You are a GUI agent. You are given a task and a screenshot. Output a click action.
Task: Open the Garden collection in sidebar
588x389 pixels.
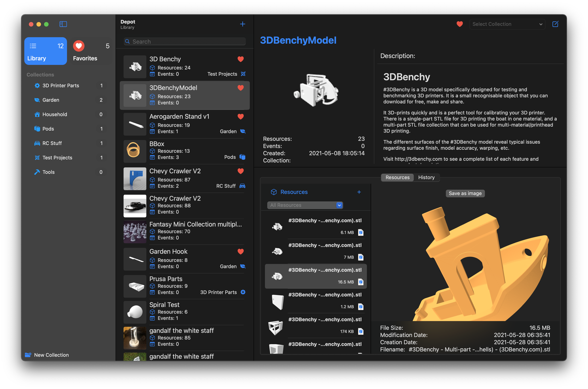click(51, 100)
